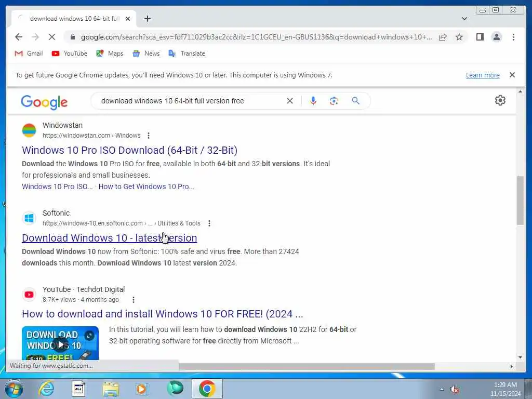Show hidden system tray icons
The image size is (532, 399).
442,390
